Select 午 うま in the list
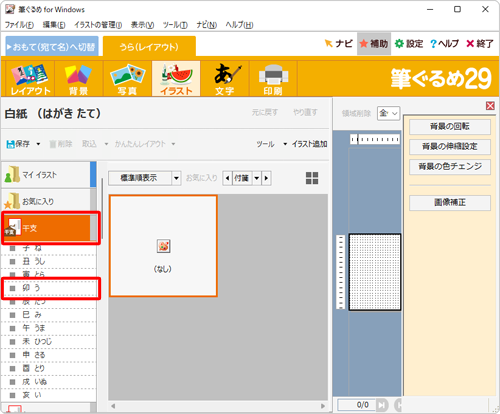Screen dimensions: 500x414 (49, 328)
